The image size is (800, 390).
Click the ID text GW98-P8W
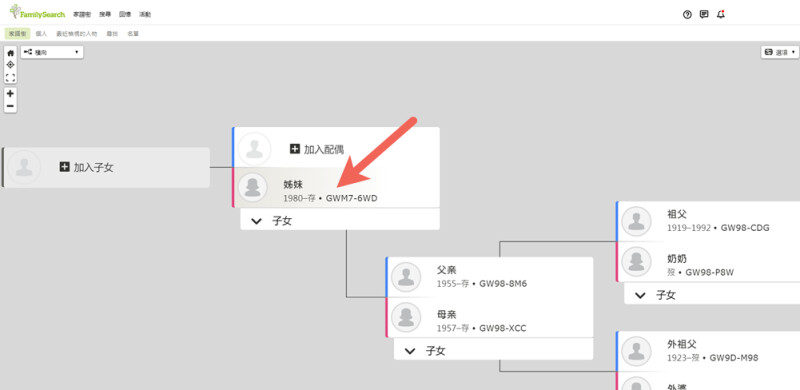click(x=710, y=273)
